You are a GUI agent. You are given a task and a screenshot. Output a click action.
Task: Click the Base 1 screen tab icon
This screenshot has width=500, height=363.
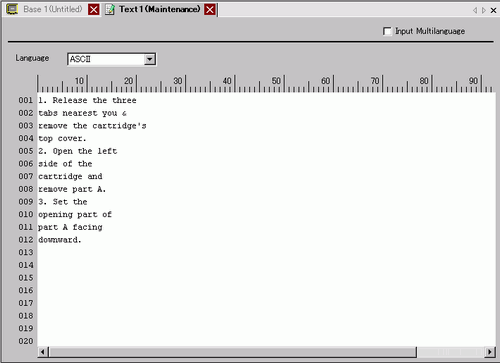(x=12, y=9)
